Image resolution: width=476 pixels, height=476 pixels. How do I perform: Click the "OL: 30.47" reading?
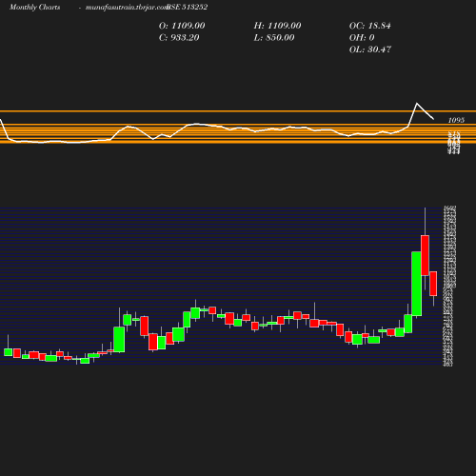pyautogui.click(x=370, y=50)
